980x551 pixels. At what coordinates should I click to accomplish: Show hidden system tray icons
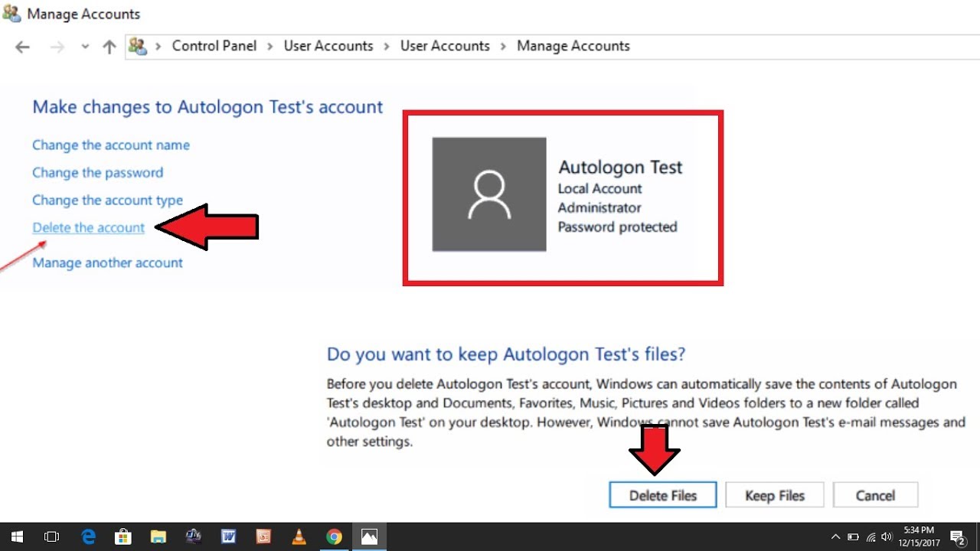[x=836, y=536]
